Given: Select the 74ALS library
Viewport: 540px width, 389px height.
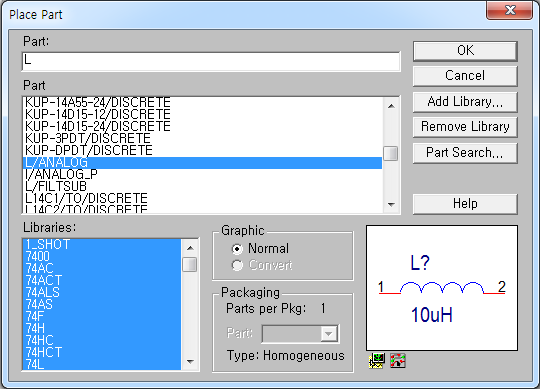Looking at the screenshot, I should click(102, 293).
